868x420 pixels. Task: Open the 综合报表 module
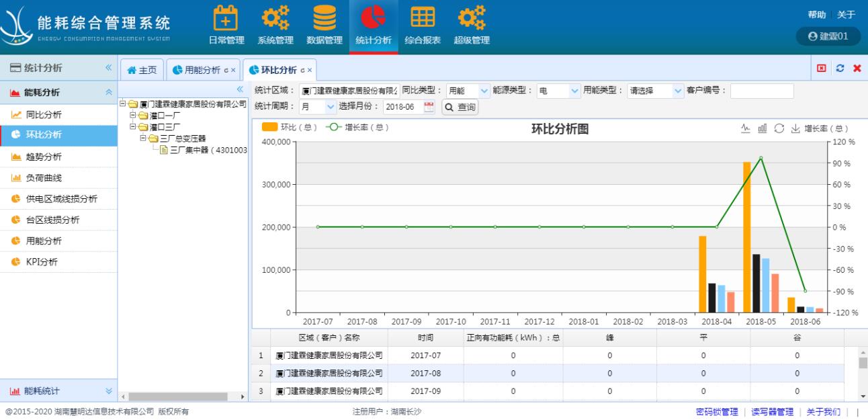pyautogui.click(x=423, y=24)
